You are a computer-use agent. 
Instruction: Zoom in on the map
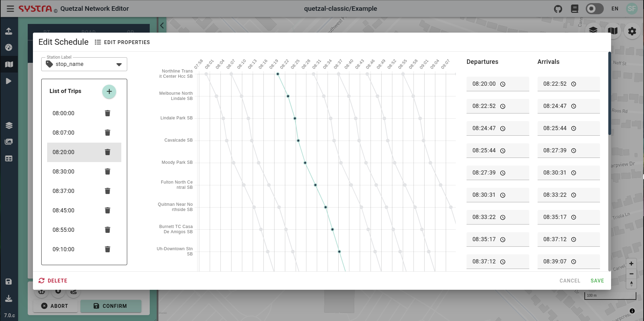(632, 263)
